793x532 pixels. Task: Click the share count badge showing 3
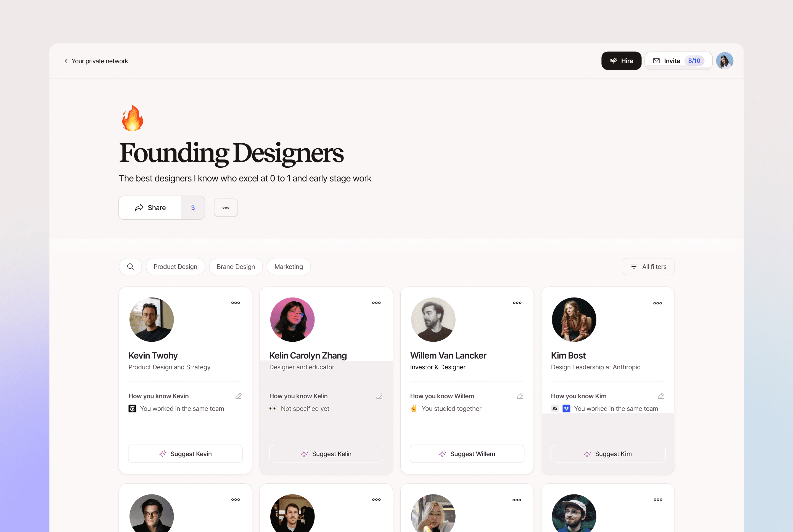pyautogui.click(x=193, y=208)
